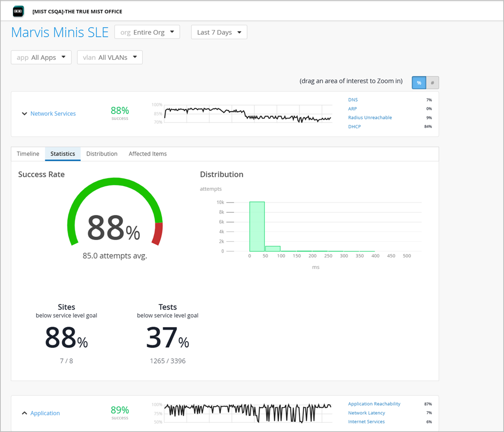Open the org Entire Org dropdown
The width and height of the screenshot is (504, 432).
tap(147, 32)
